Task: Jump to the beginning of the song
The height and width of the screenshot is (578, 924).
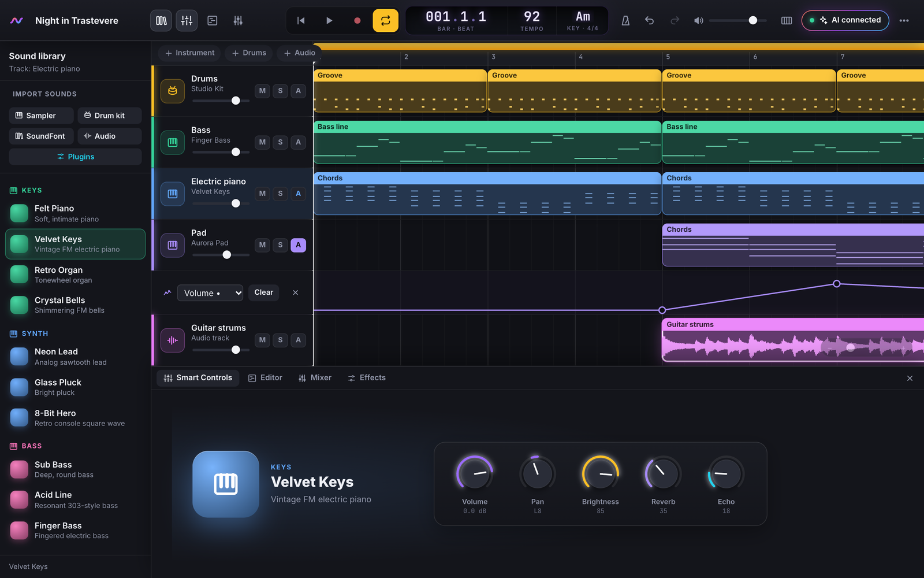Action: (x=301, y=21)
